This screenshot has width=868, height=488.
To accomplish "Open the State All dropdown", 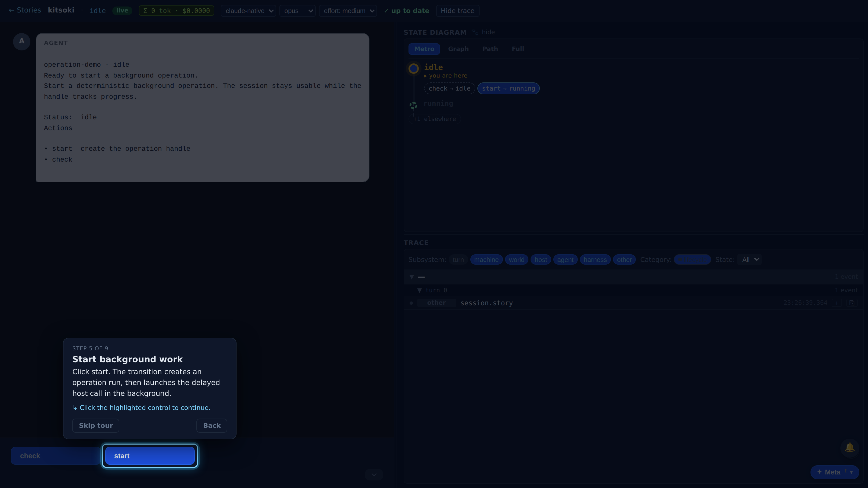I will (x=749, y=260).
